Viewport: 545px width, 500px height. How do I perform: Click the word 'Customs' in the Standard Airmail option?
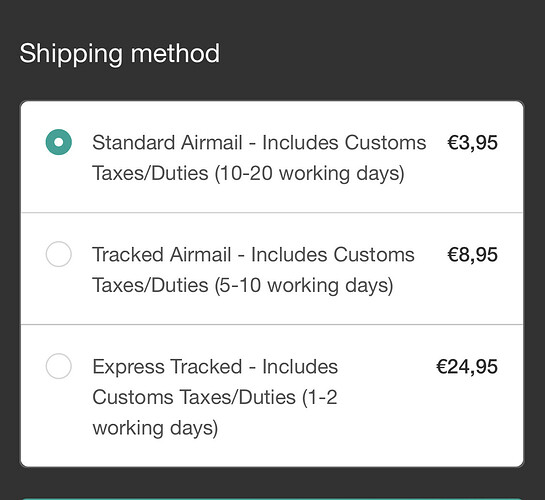coord(385,143)
